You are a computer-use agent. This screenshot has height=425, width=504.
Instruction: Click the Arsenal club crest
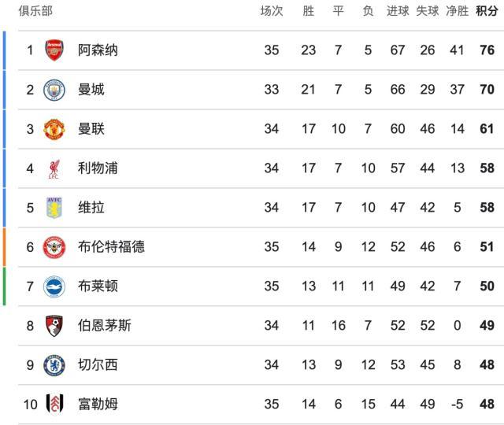pyautogui.click(x=54, y=50)
